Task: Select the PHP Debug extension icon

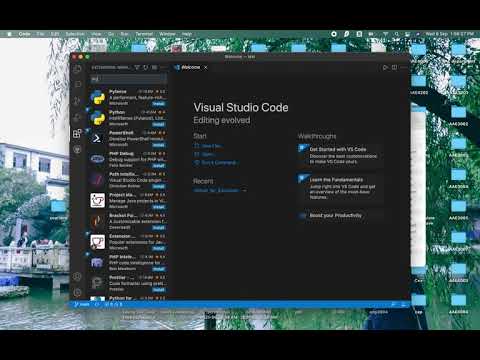Action: click(98, 159)
